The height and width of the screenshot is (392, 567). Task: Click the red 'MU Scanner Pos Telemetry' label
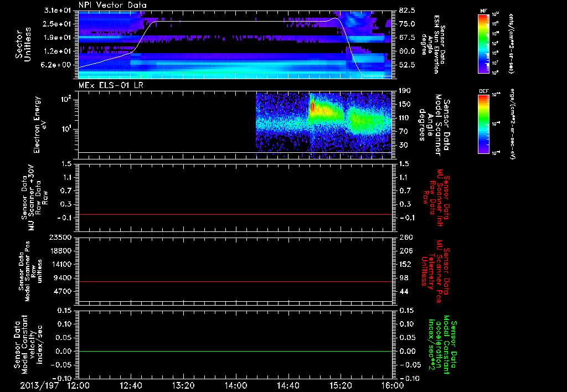coord(435,271)
